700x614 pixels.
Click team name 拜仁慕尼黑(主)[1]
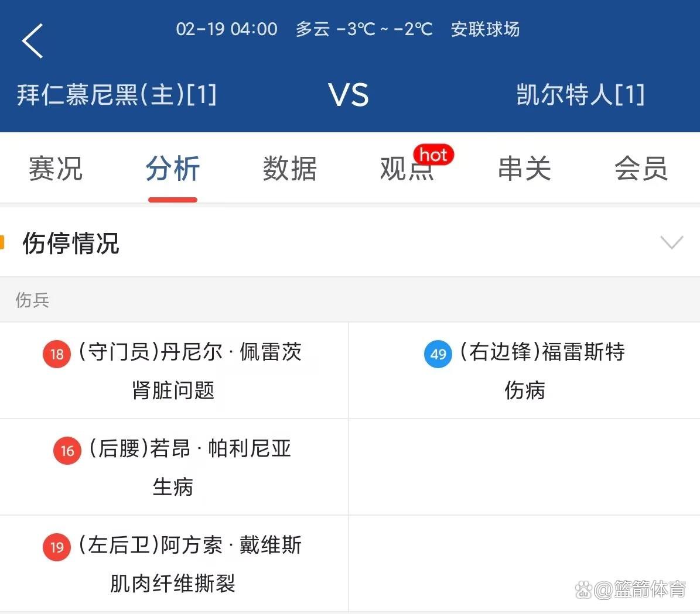117,94
